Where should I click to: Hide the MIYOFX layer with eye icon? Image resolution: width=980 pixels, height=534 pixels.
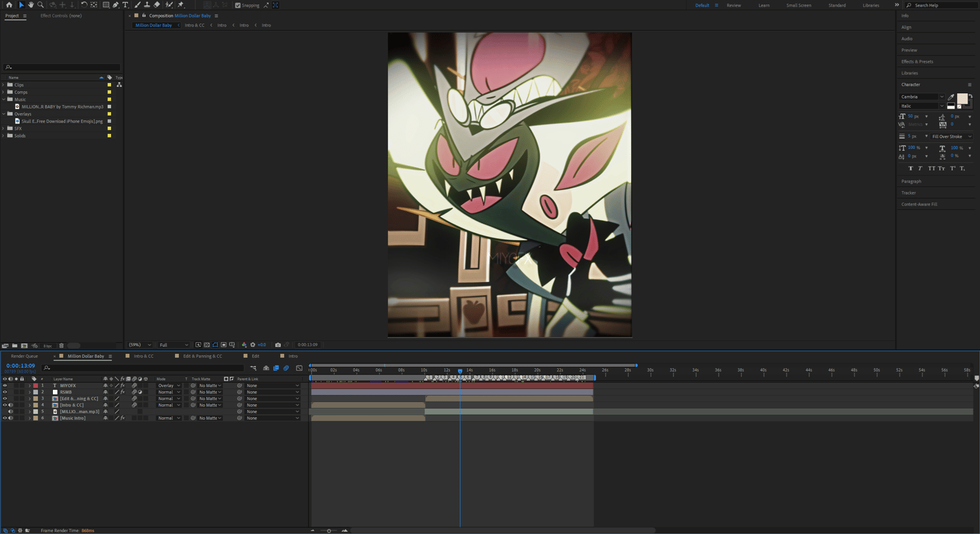5,386
